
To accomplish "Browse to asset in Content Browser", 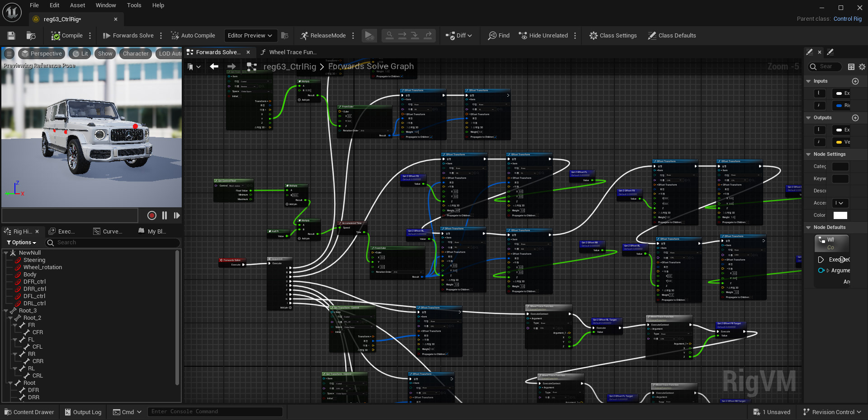I will click(x=31, y=36).
